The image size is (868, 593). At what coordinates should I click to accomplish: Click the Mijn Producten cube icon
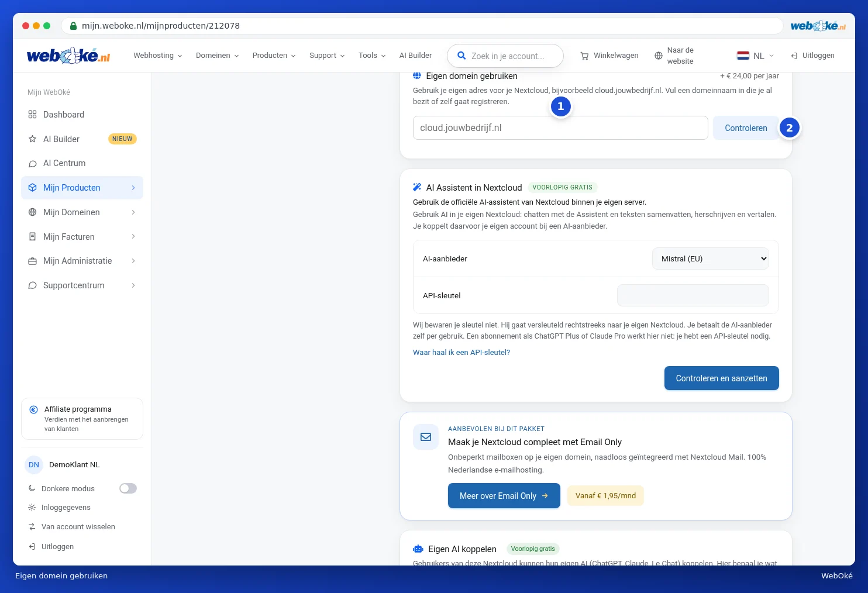(x=33, y=188)
